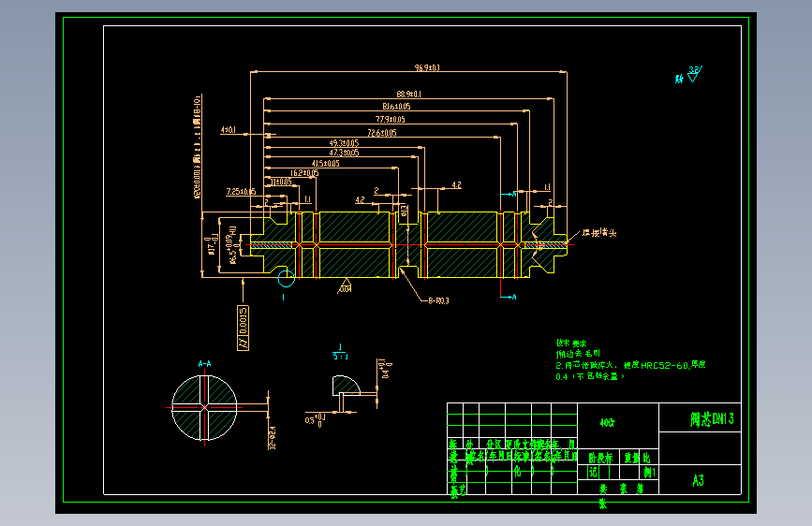Click the 72.6±0.05 dimension text
This screenshot has height=526, width=812.
click(382, 133)
